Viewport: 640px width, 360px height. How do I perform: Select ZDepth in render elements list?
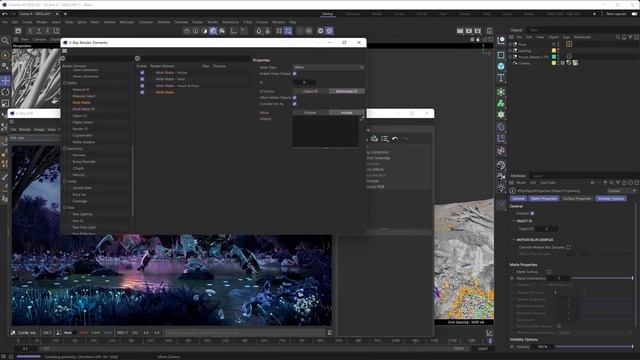point(78,168)
